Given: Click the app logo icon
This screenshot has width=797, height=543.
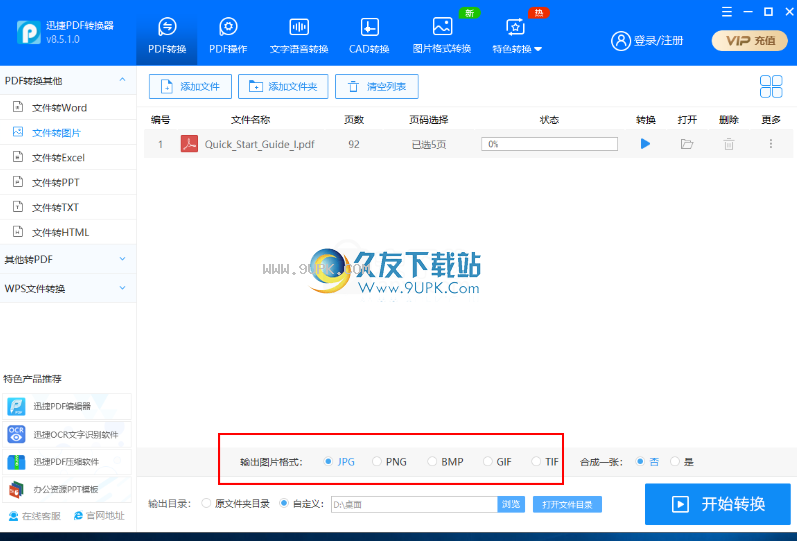Looking at the screenshot, I should point(28,33).
